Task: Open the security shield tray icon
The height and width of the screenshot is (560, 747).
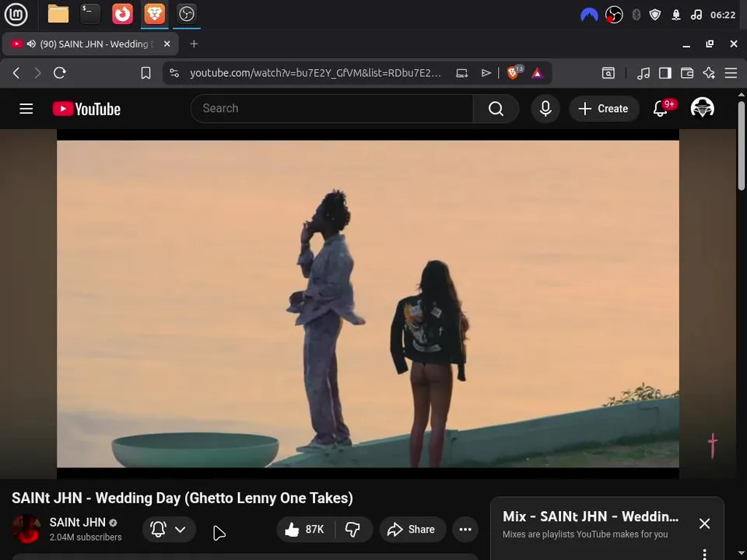Action: [655, 15]
